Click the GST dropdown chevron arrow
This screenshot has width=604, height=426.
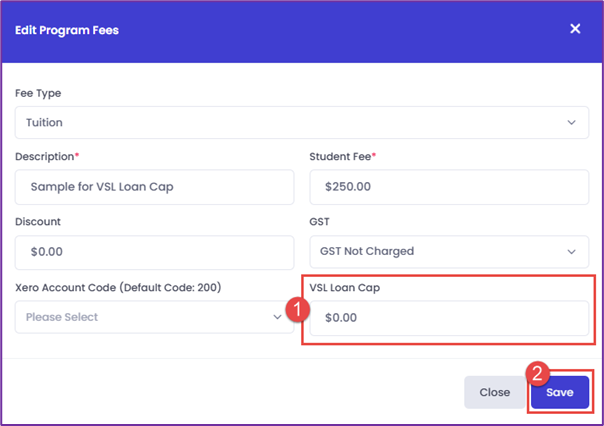572,252
